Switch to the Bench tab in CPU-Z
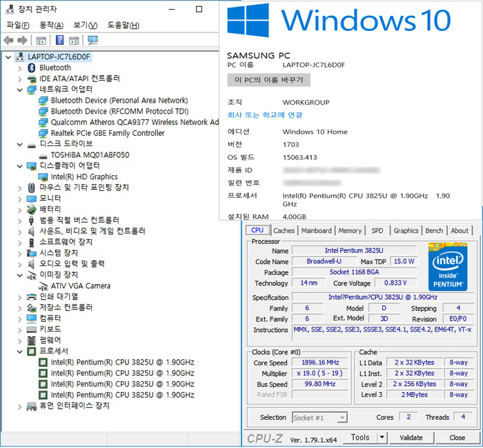483x448 pixels. click(x=434, y=231)
